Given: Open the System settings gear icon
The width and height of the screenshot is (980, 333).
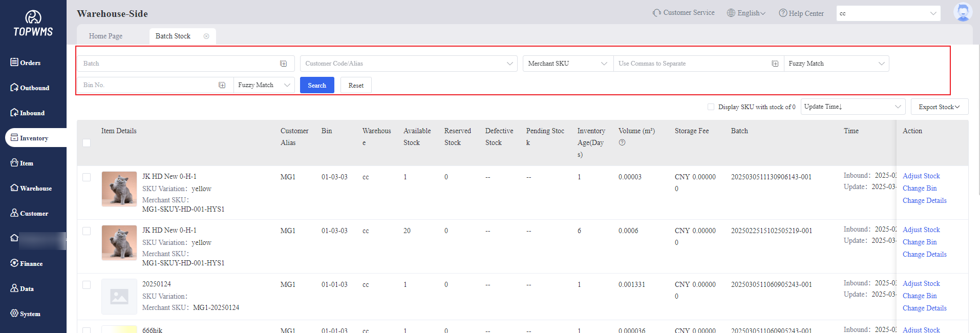Looking at the screenshot, I should click(14, 313).
